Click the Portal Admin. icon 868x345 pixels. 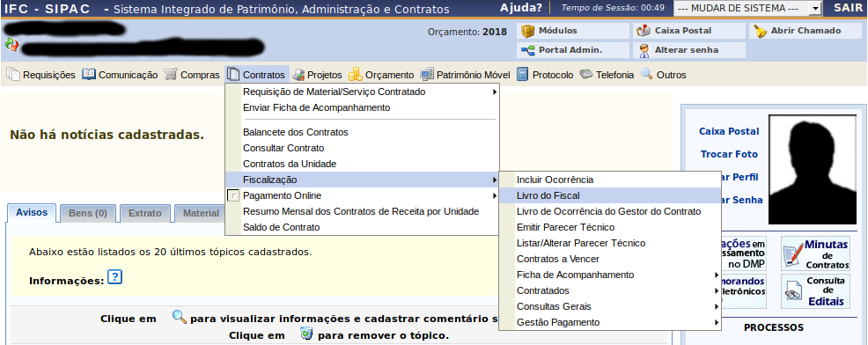tap(528, 50)
